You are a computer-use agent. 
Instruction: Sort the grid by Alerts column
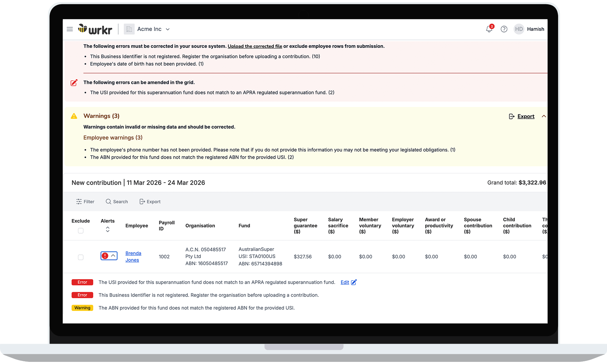pyautogui.click(x=107, y=229)
